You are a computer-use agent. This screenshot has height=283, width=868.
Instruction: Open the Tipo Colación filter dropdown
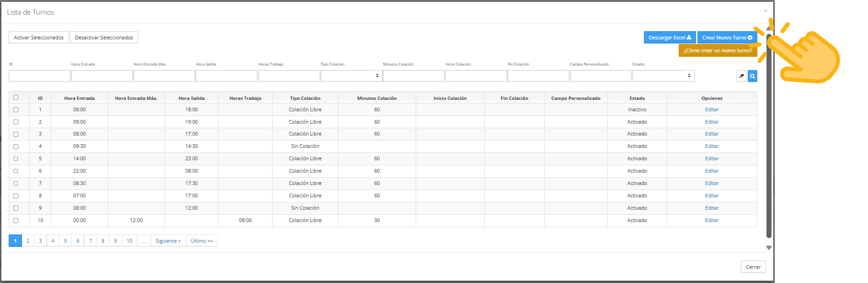pos(351,76)
